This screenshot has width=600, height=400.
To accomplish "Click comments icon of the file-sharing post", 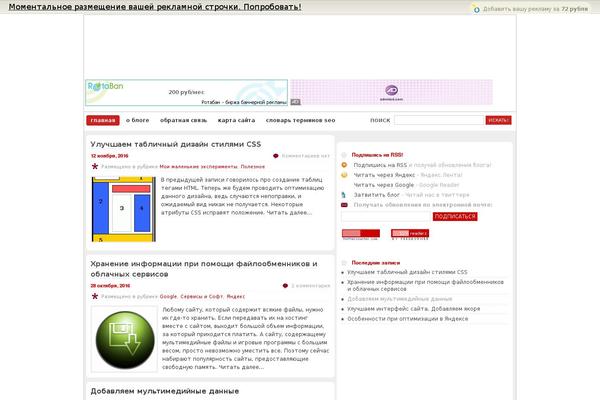I will (x=285, y=286).
